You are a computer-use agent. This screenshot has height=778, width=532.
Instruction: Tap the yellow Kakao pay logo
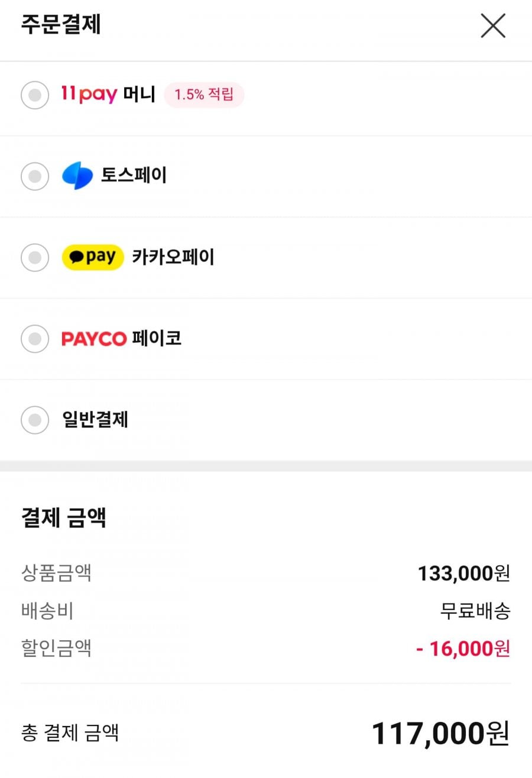[x=93, y=257]
